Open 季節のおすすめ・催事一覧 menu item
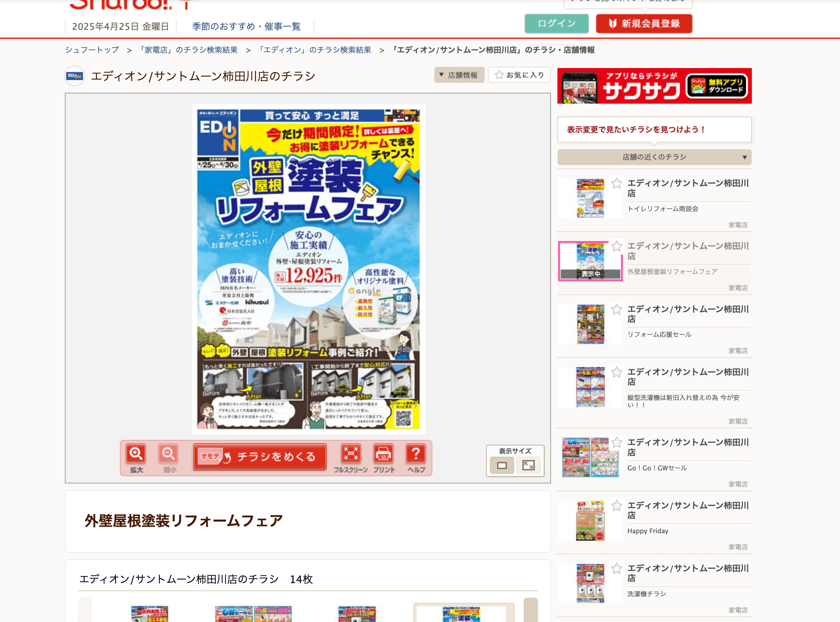The height and width of the screenshot is (622, 840). coord(246,26)
